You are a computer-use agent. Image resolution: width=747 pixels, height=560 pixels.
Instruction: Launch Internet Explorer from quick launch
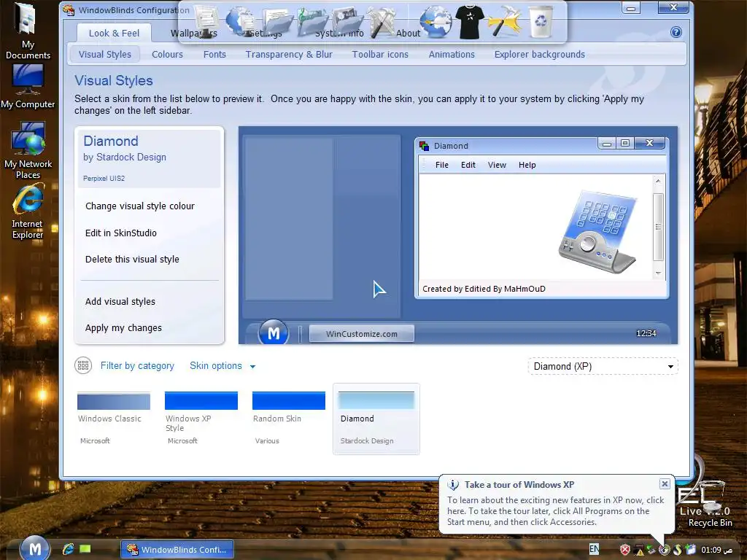pyautogui.click(x=68, y=549)
